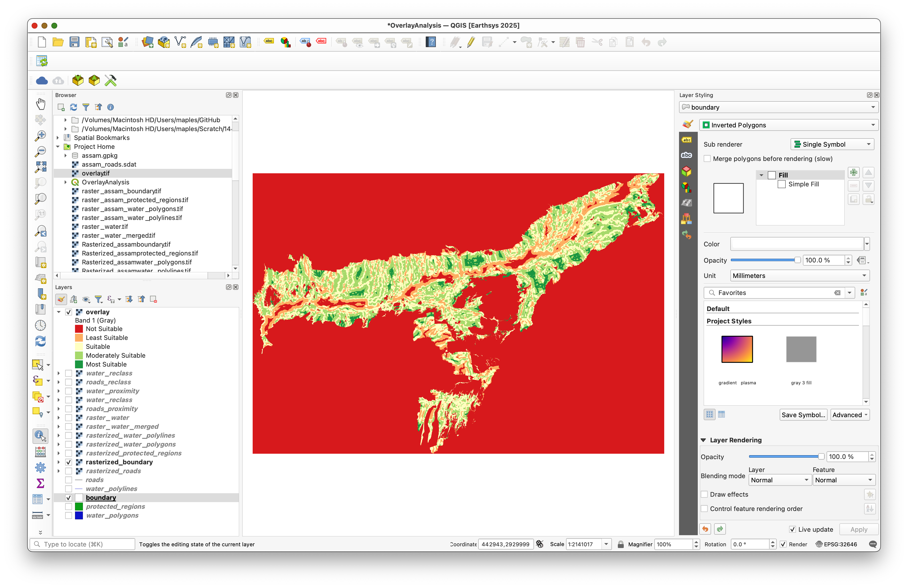The height and width of the screenshot is (588, 908).
Task: Select overlay.tif in the Browser tree
Action: (x=95, y=173)
